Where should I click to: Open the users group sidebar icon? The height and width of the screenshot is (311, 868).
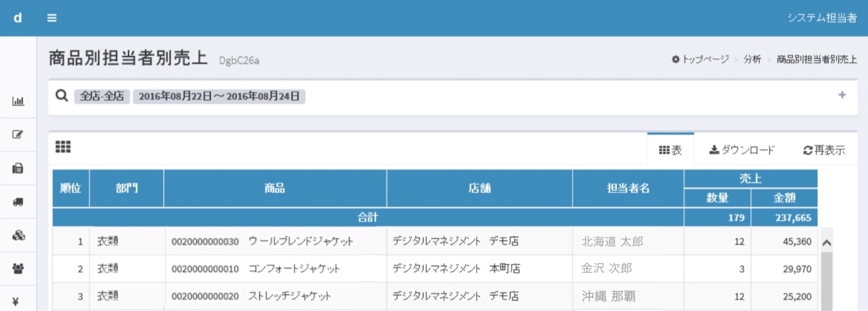tap(18, 269)
